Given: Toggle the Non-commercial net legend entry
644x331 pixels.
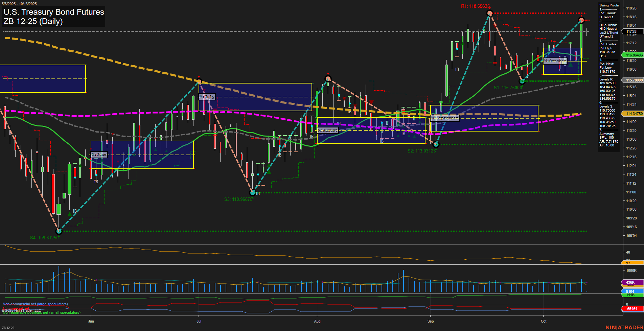Looking at the screenshot, I should 35,304.
